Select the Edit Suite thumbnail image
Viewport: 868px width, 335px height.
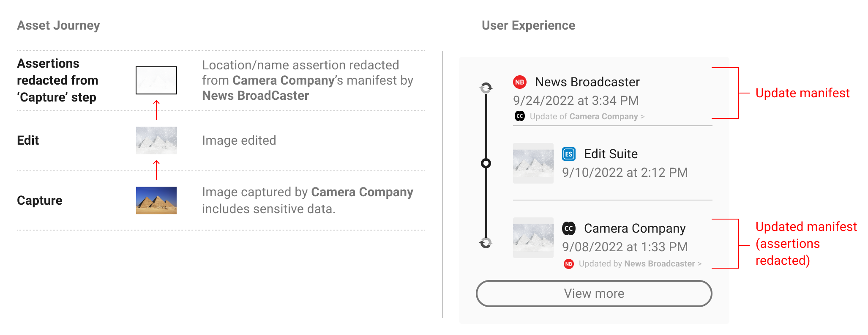533,163
